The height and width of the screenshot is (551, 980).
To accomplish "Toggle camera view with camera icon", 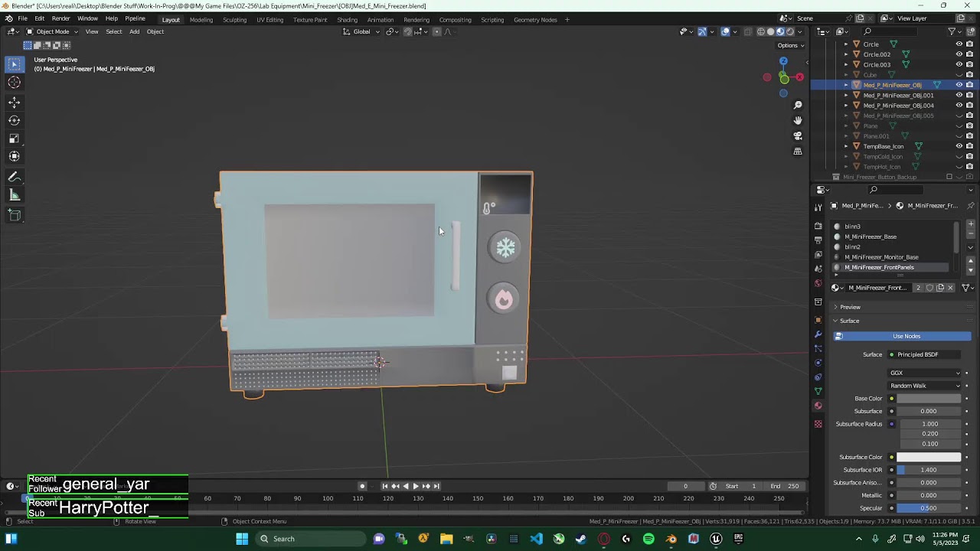I will pyautogui.click(x=798, y=136).
